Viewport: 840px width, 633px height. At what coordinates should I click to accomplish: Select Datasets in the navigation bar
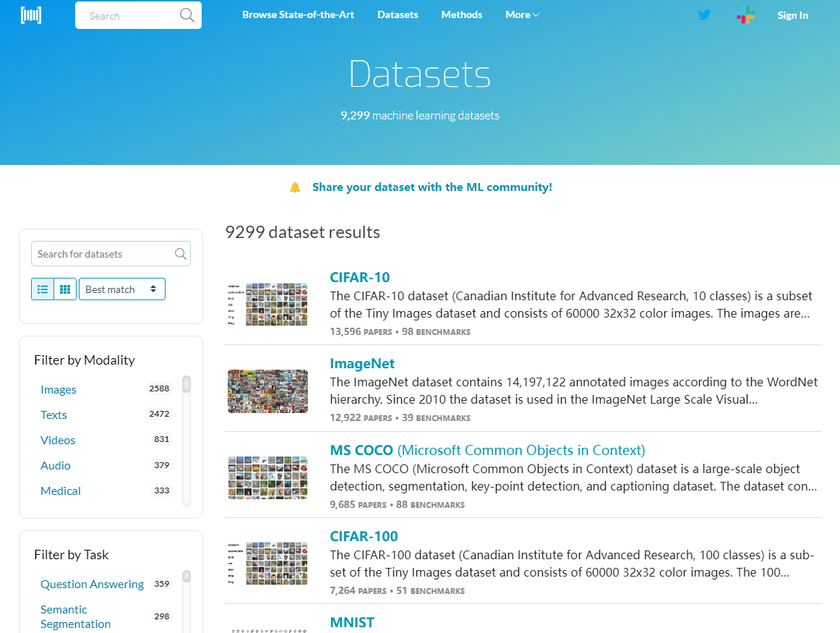398,14
